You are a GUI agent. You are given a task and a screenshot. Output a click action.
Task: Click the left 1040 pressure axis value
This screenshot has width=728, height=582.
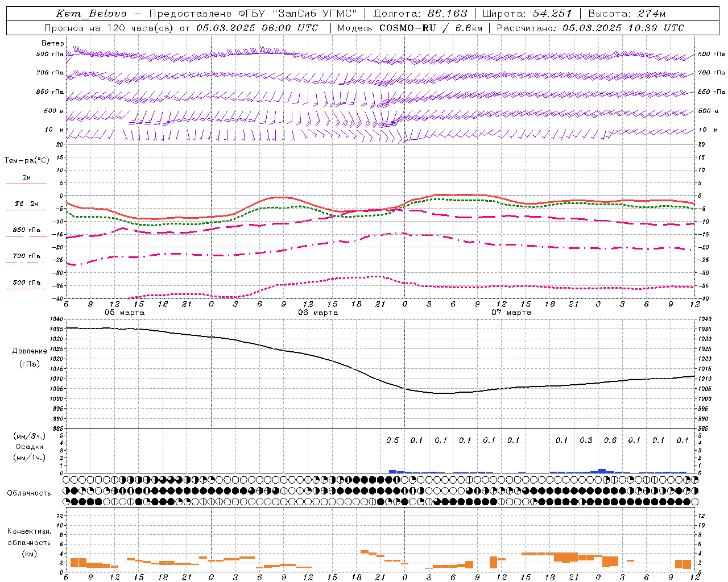[57, 319]
